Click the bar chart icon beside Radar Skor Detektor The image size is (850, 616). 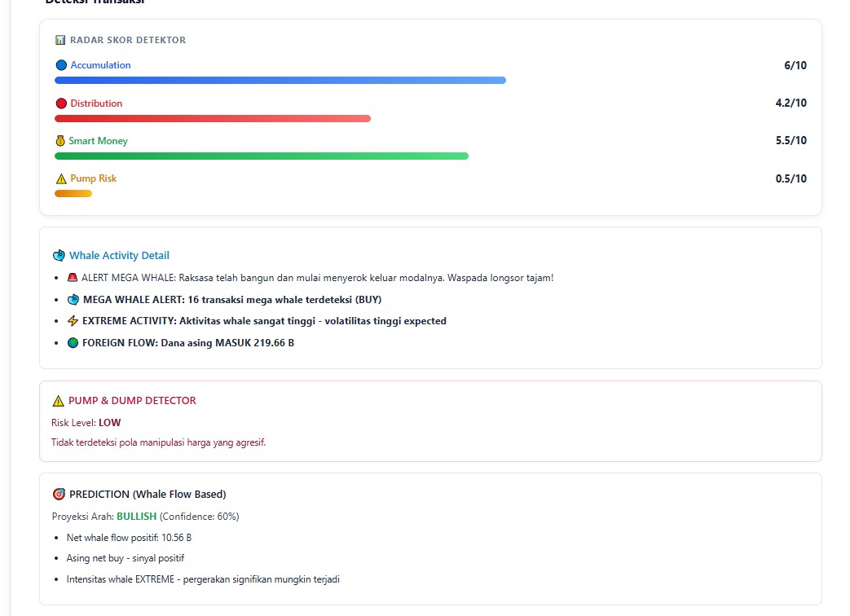tap(60, 40)
